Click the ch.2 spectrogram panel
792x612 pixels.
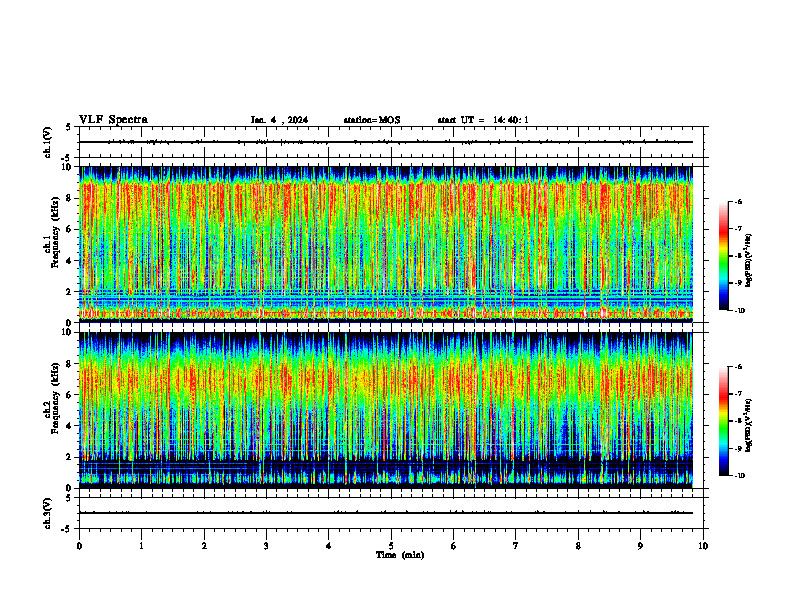[386, 410]
